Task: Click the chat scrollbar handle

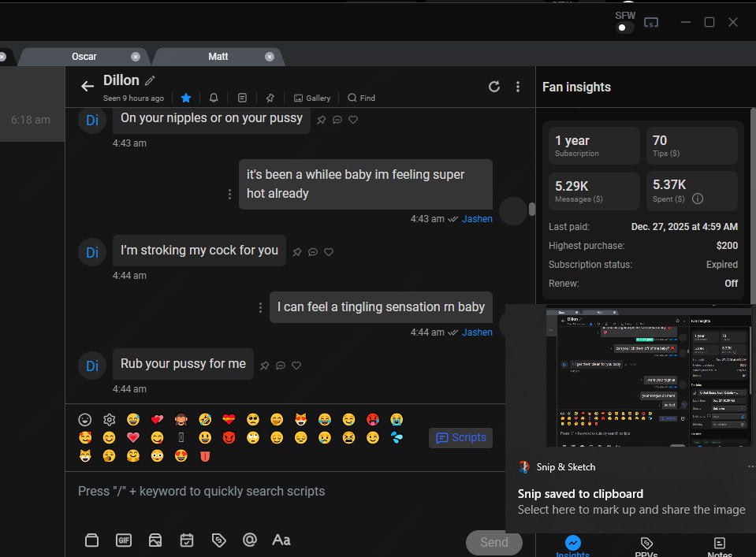Action: (x=532, y=209)
